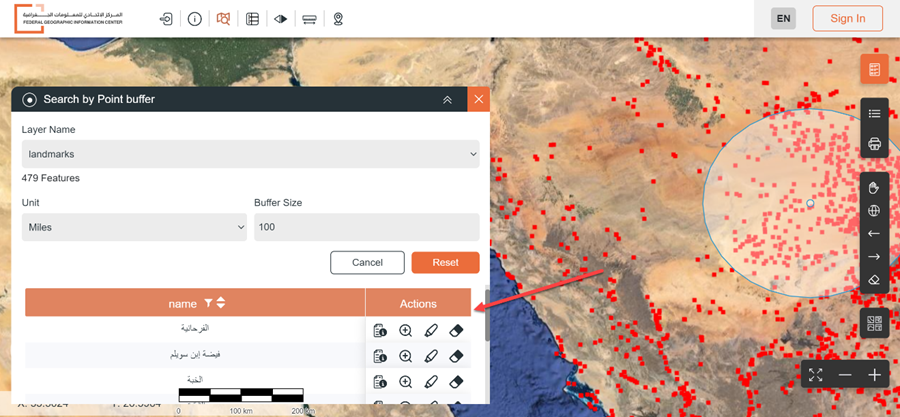Click the map location pin icon

(x=338, y=19)
